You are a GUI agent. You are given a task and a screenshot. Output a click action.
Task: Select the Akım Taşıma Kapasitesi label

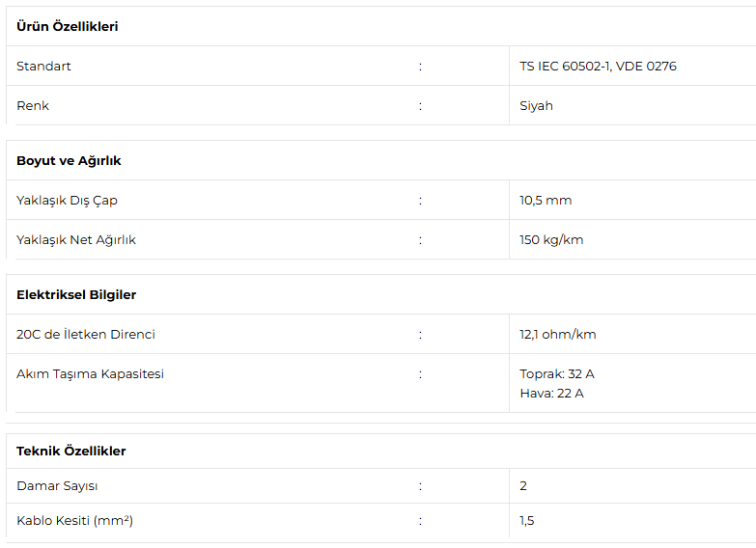click(90, 374)
